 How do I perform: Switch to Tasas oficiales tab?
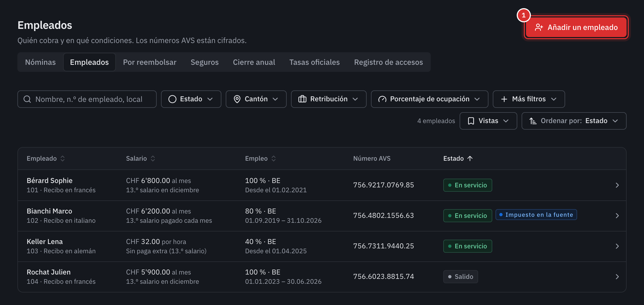click(x=314, y=62)
